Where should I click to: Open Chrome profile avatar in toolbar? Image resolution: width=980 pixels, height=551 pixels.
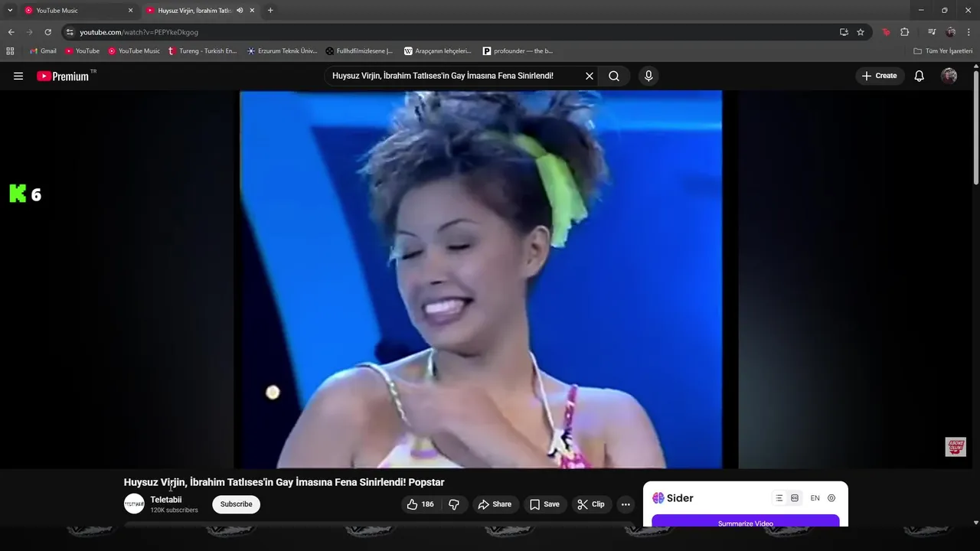pos(951,32)
